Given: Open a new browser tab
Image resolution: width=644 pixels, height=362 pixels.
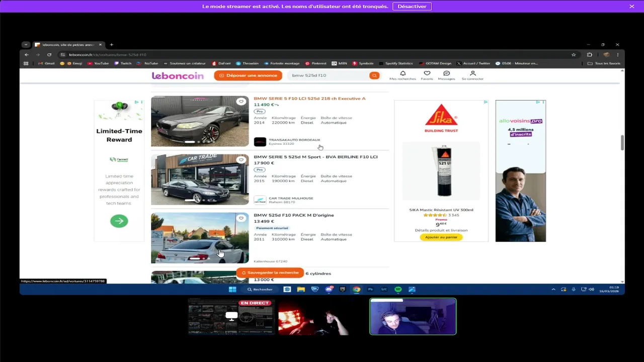Looking at the screenshot, I should click(x=111, y=45).
